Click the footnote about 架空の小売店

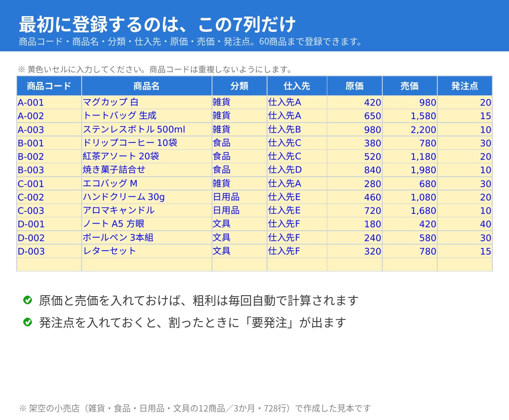click(195, 408)
